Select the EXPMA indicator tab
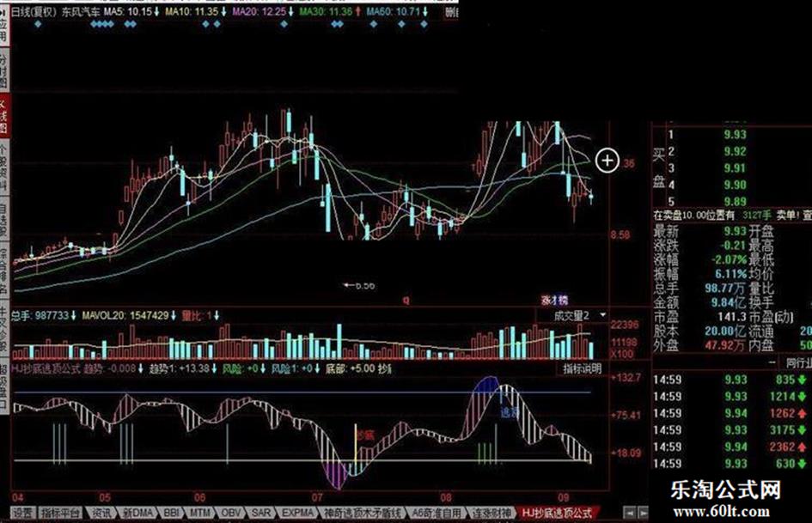The width and height of the screenshot is (812, 523). (x=297, y=513)
